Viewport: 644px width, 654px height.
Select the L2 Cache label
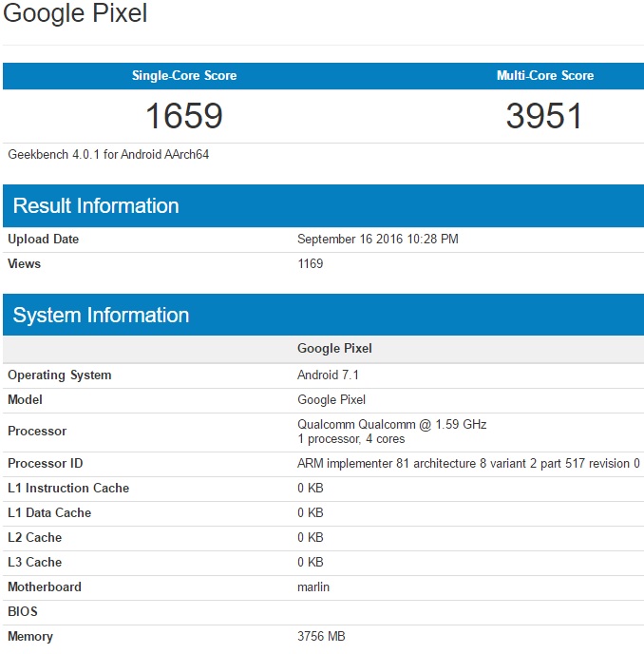[35, 537]
